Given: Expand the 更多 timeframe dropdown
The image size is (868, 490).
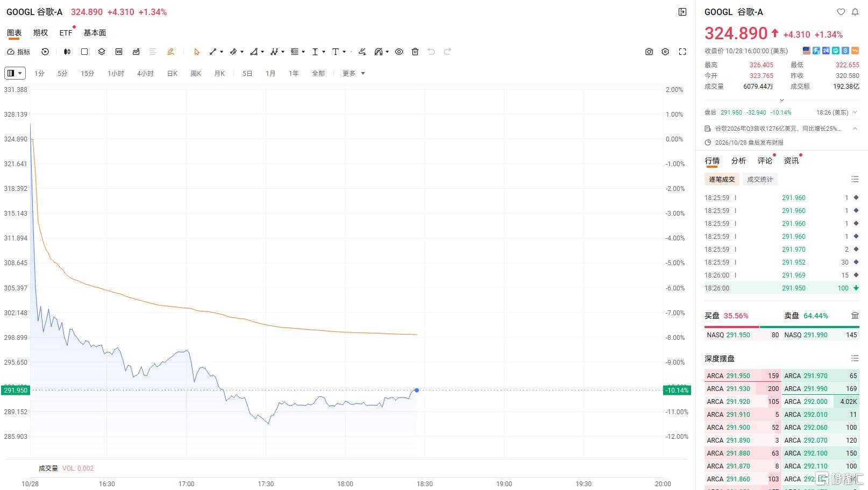Looking at the screenshot, I should pos(354,73).
